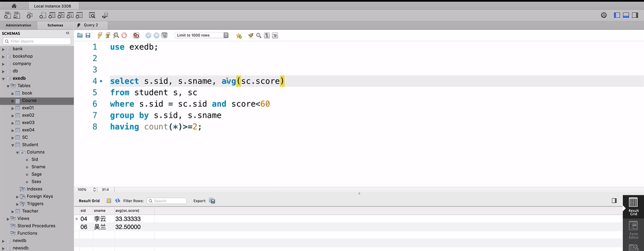Expand the bank schema
This screenshot has width=644, height=251.
tap(3, 49)
